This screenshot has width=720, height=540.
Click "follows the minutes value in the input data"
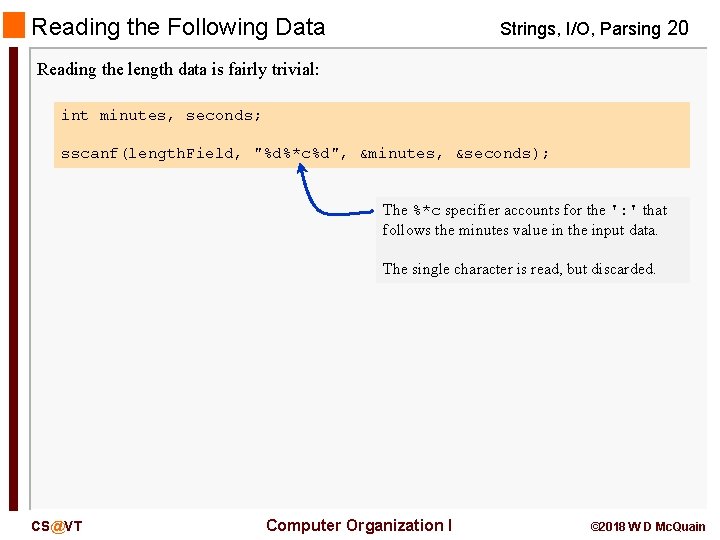point(520,230)
